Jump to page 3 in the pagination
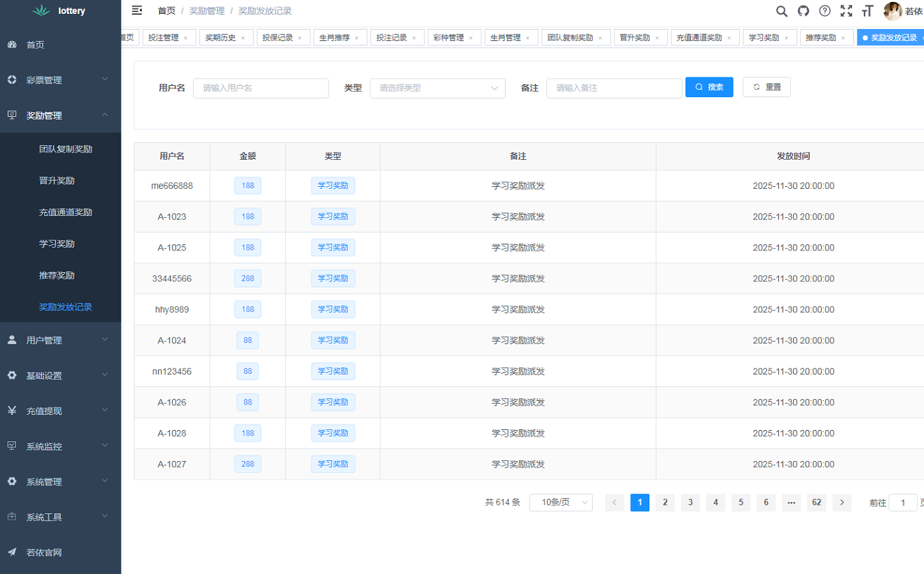This screenshot has width=924, height=574. coord(690,502)
